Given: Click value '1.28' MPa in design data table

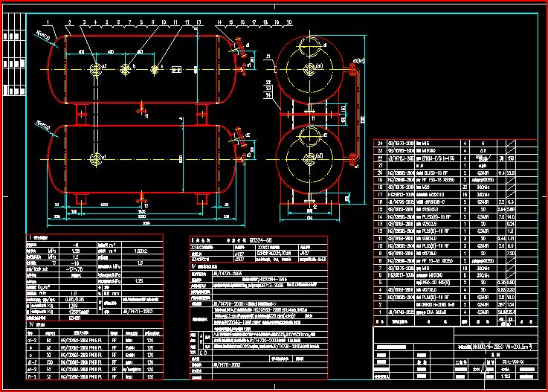Looking at the screenshot, I should point(75,251).
